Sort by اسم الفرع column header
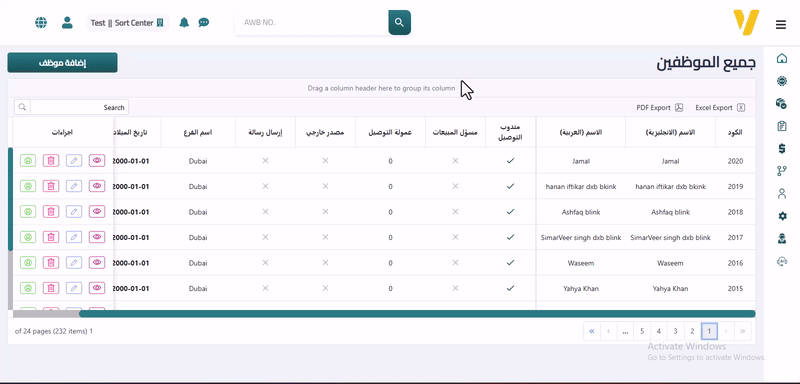 (x=198, y=132)
